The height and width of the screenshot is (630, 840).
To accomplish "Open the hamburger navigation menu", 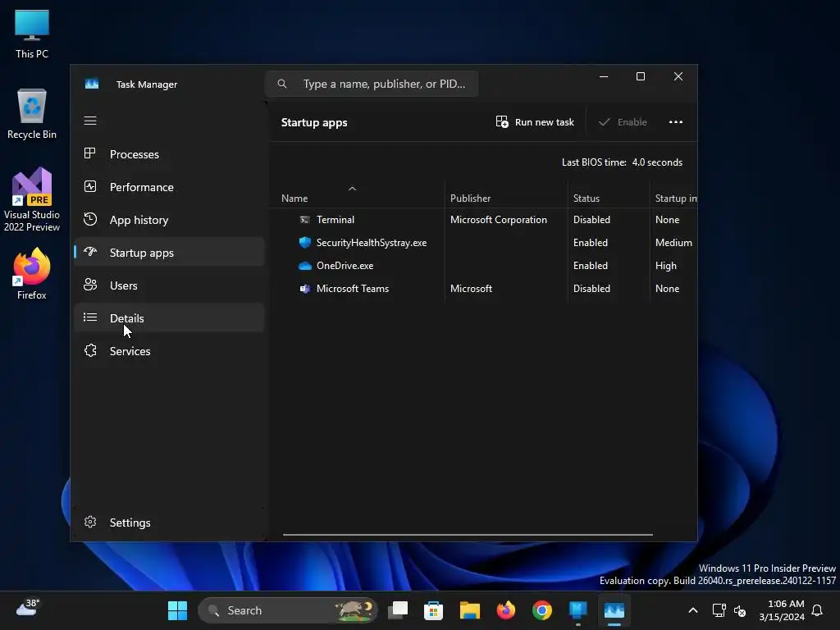I will click(90, 121).
